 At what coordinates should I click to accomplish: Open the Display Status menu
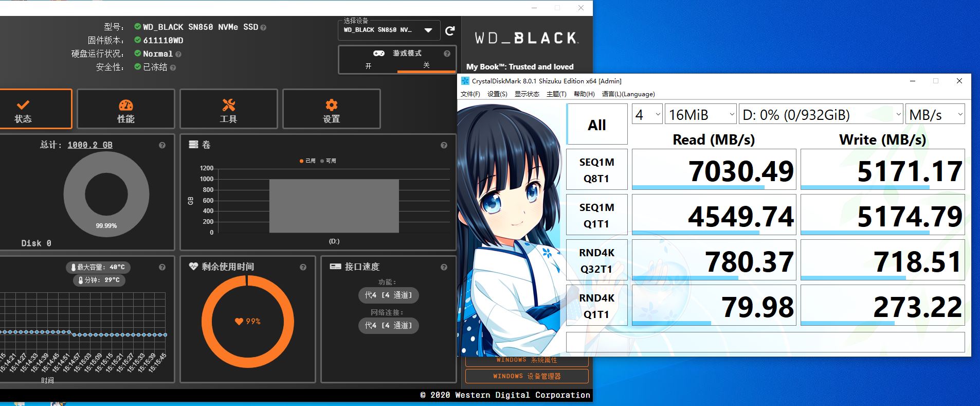527,94
